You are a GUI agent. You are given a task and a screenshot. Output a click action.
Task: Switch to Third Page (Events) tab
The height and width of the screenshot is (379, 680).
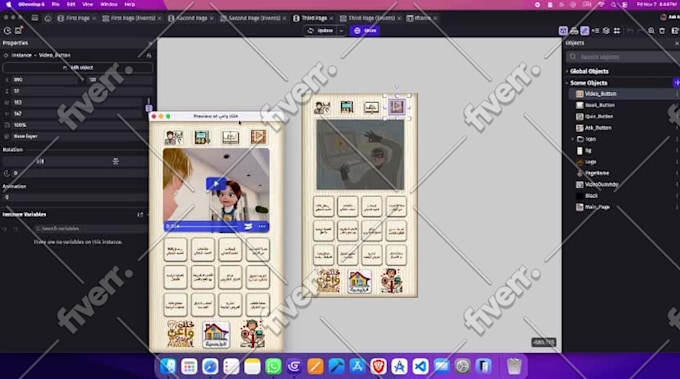371,18
